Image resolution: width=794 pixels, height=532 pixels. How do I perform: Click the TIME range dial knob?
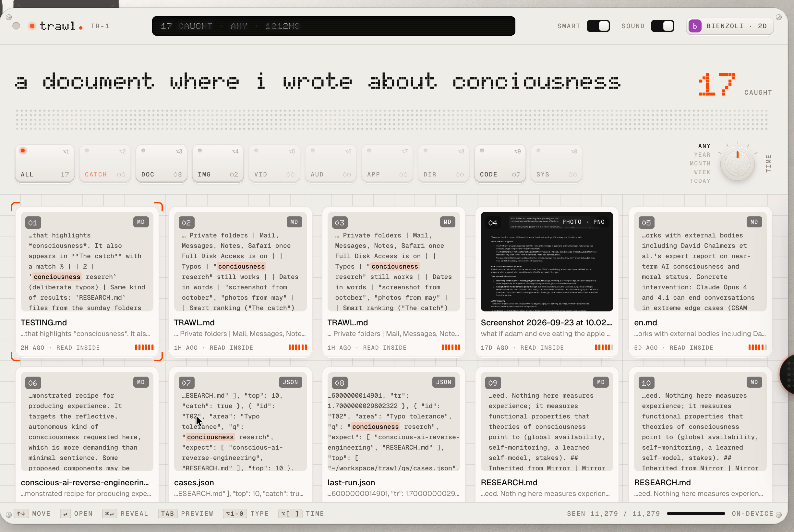tap(737, 164)
